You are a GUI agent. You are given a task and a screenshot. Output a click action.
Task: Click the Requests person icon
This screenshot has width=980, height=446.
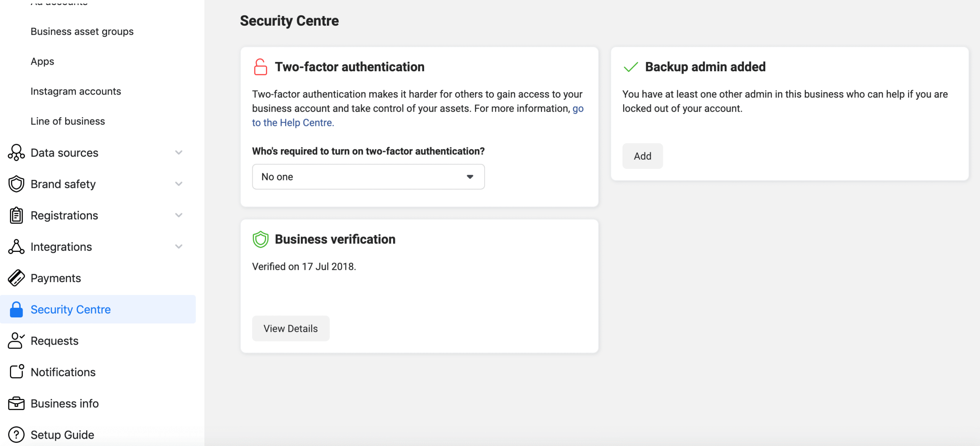pyautogui.click(x=16, y=340)
